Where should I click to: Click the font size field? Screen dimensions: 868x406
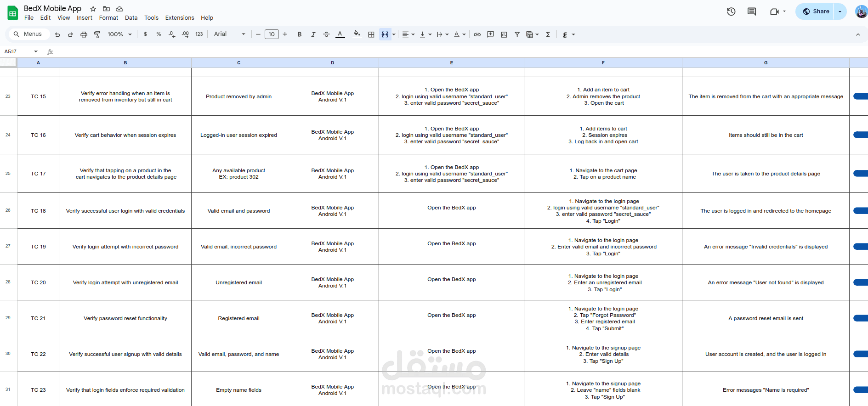[272, 34]
